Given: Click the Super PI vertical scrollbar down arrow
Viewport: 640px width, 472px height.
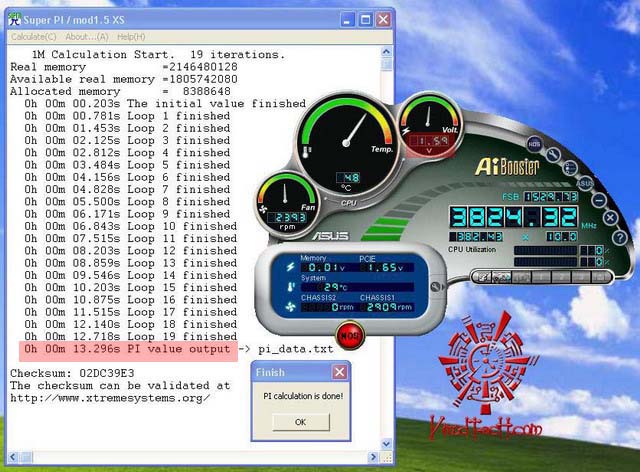Looking at the screenshot, I should point(386,443).
